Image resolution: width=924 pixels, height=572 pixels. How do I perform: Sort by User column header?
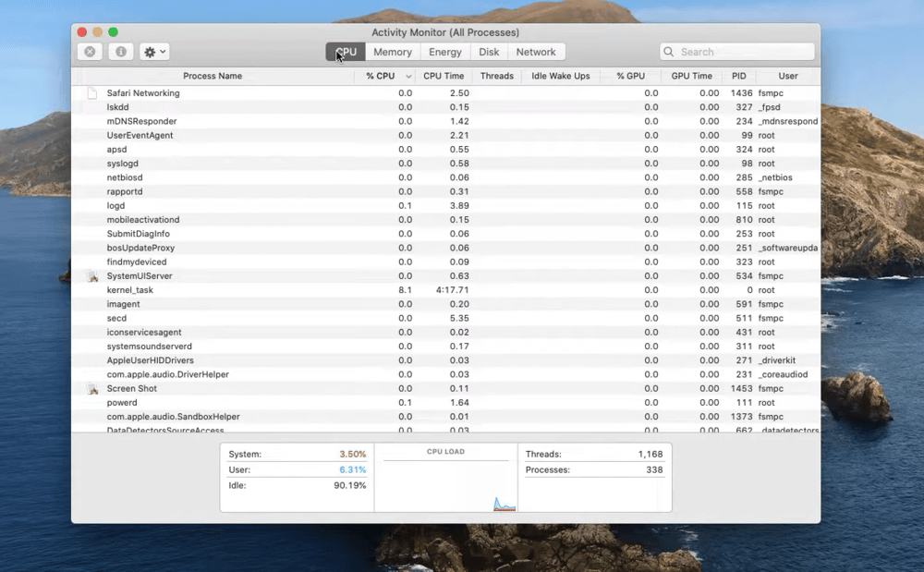pos(788,76)
